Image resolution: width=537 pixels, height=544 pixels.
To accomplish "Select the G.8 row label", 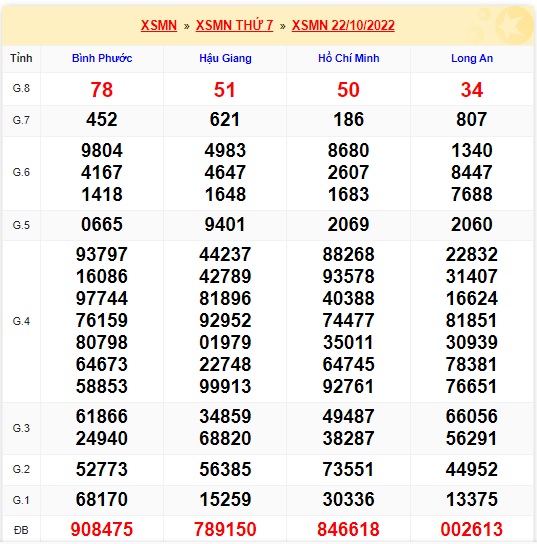I will (21, 88).
